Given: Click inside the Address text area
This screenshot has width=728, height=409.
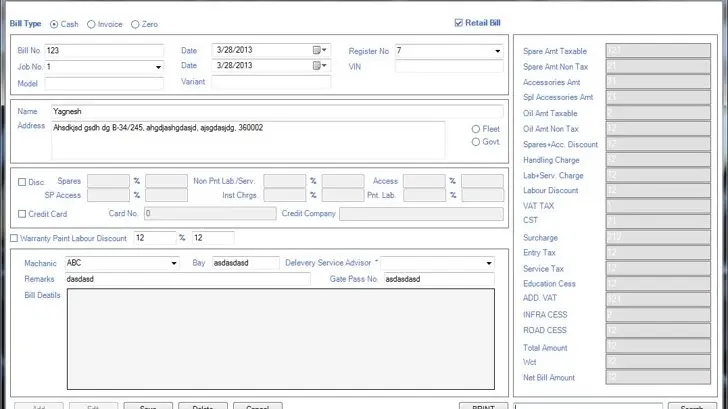Looking at the screenshot, I should tap(248, 140).
